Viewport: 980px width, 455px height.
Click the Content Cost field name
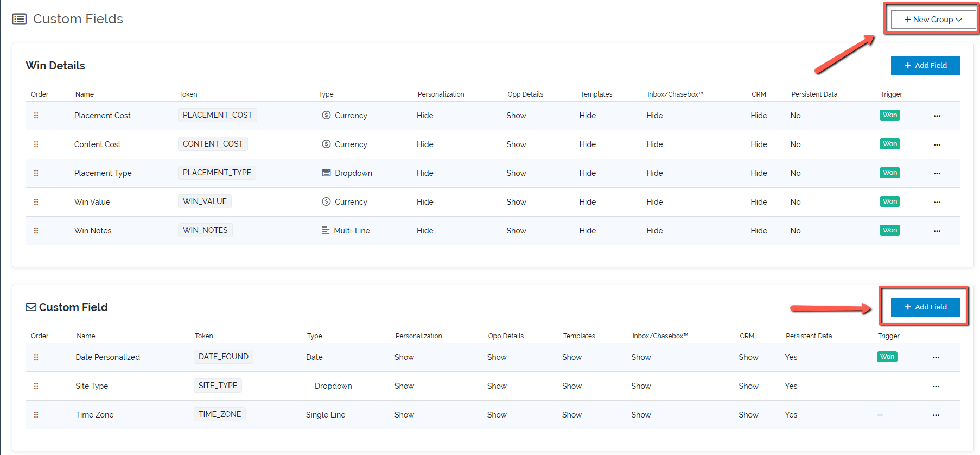coord(98,144)
